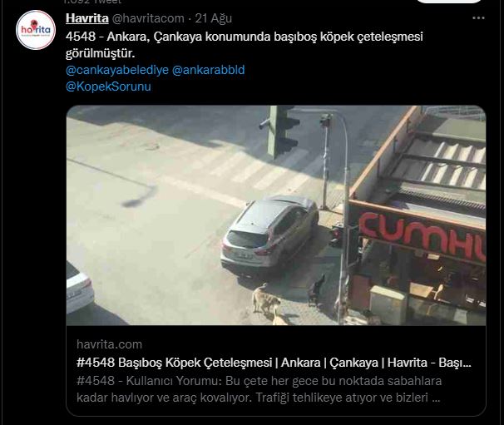Screen dimensions: 504x425
Task: Click the havrita.com domain label
Action: tap(109, 344)
